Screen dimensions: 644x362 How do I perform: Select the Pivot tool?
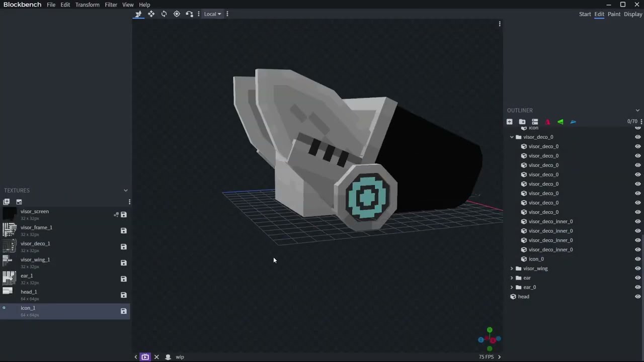point(177,14)
